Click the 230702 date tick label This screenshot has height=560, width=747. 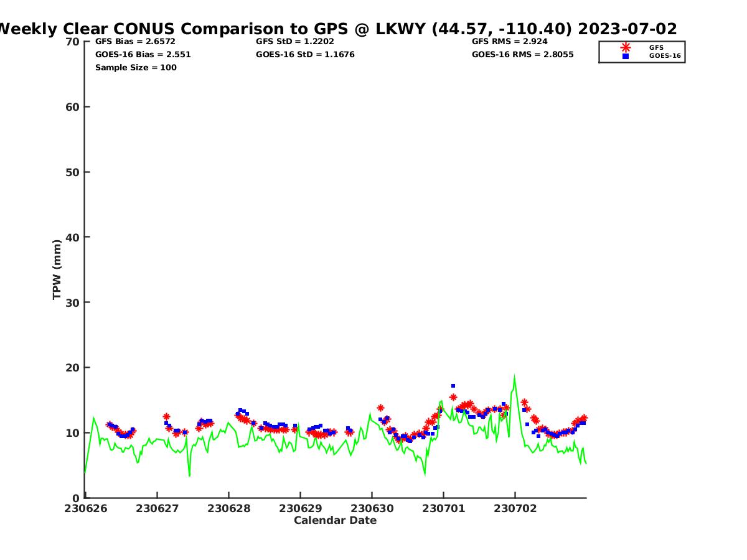(515, 508)
